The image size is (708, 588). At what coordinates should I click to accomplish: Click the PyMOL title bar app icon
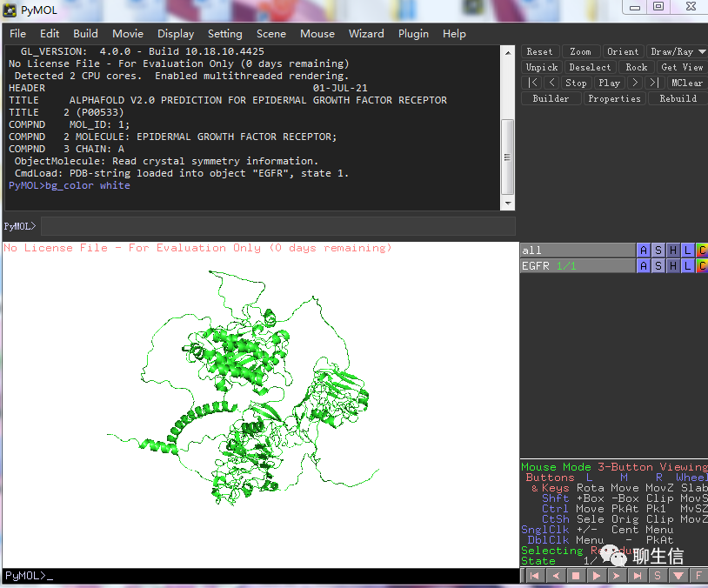10,10
